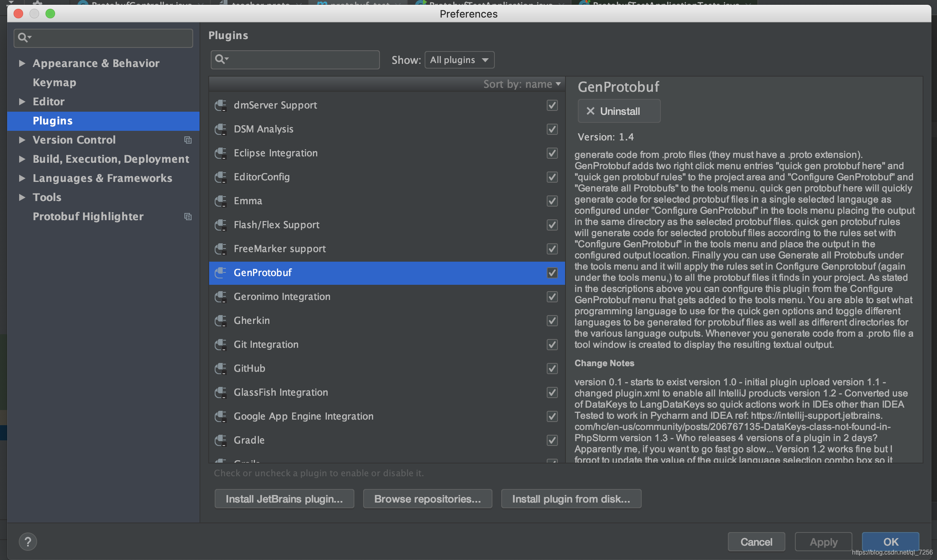Click the Google App Engine plugin icon
Screen dimensions: 937x560
pyautogui.click(x=221, y=416)
